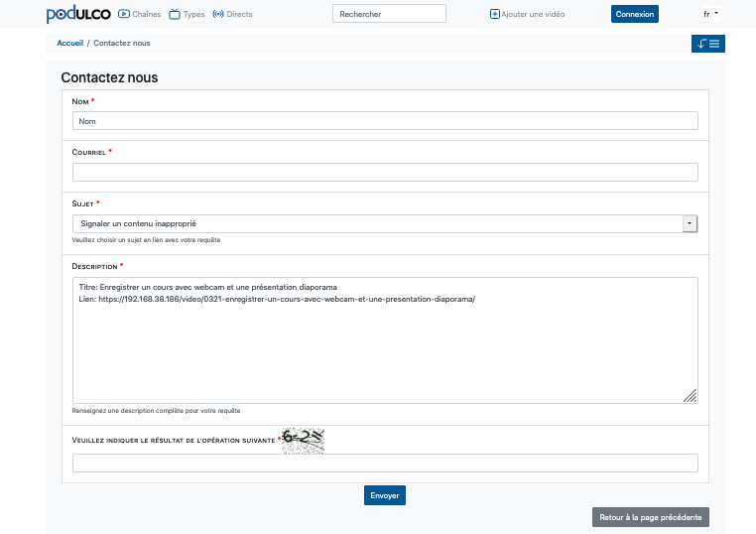Click the captcha operation image
This screenshot has width=756, height=534.
tap(304, 441)
